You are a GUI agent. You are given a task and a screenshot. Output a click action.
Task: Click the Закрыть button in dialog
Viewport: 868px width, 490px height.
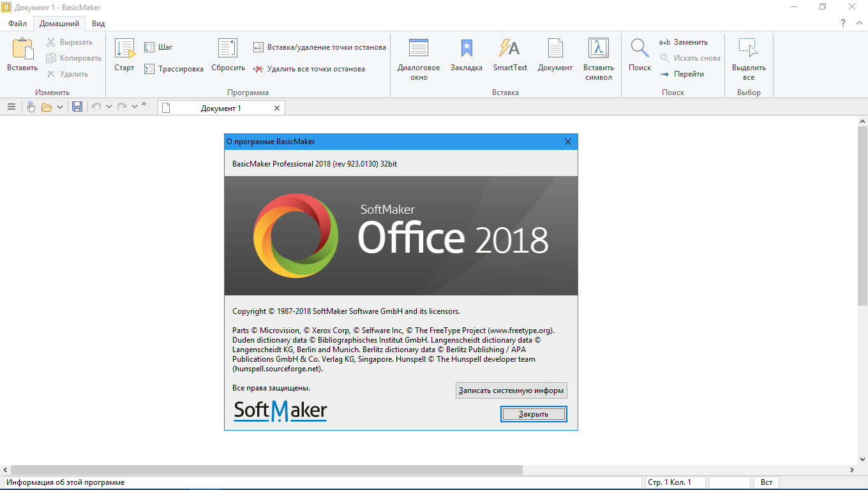click(x=534, y=414)
